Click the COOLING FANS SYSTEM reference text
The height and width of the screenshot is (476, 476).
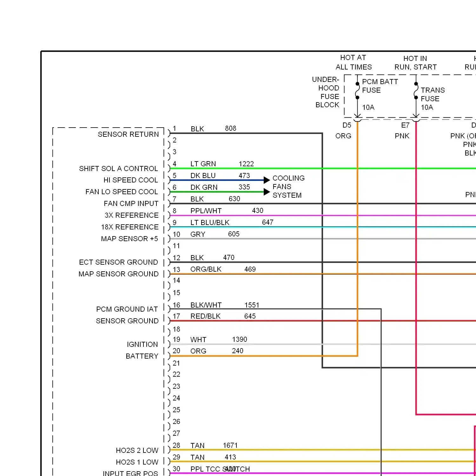288,187
